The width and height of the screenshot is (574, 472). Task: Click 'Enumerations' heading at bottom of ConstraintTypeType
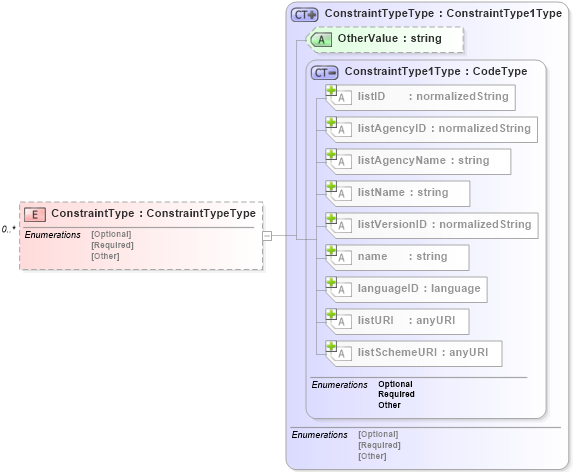pyautogui.click(x=319, y=435)
